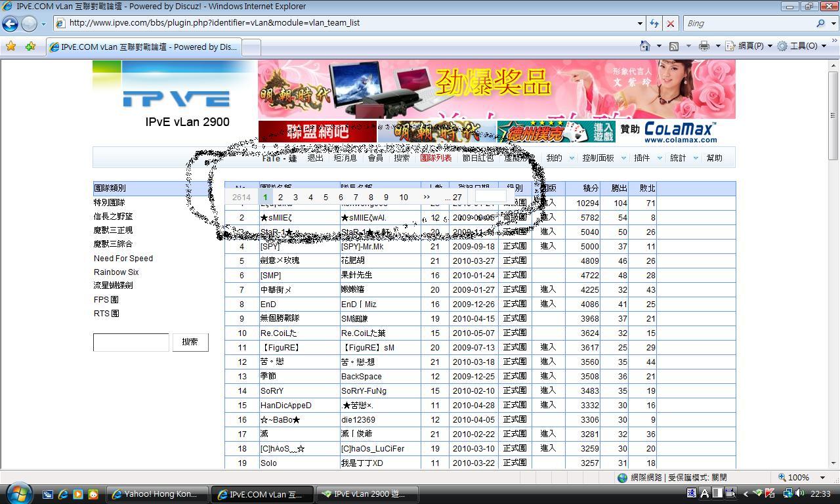
Task: Switch to Yahoo! Hong Kong taskbar window
Action: pyautogui.click(x=157, y=494)
